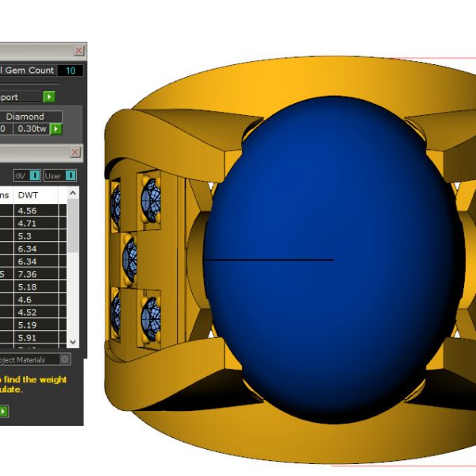The height and width of the screenshot is (476, 476).
Task: Close the gem count panel
Action: pos(79,51)
